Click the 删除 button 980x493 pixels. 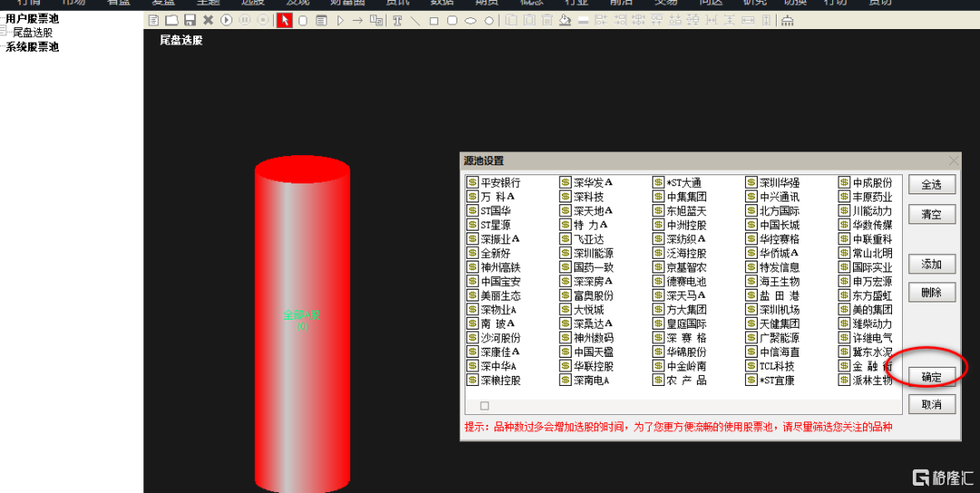click(x=932, y=292)
